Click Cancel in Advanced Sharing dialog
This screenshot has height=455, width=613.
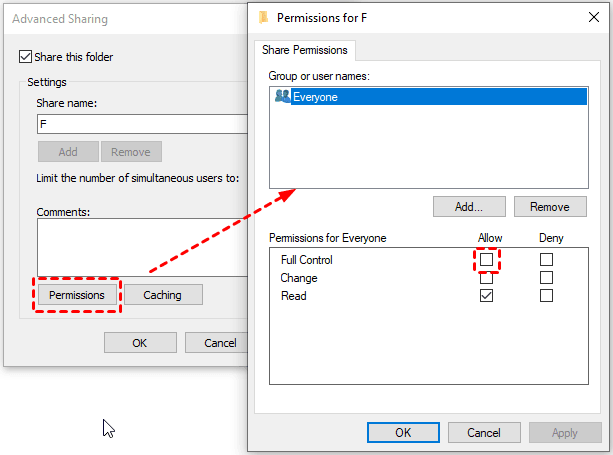tap(218, 343)
